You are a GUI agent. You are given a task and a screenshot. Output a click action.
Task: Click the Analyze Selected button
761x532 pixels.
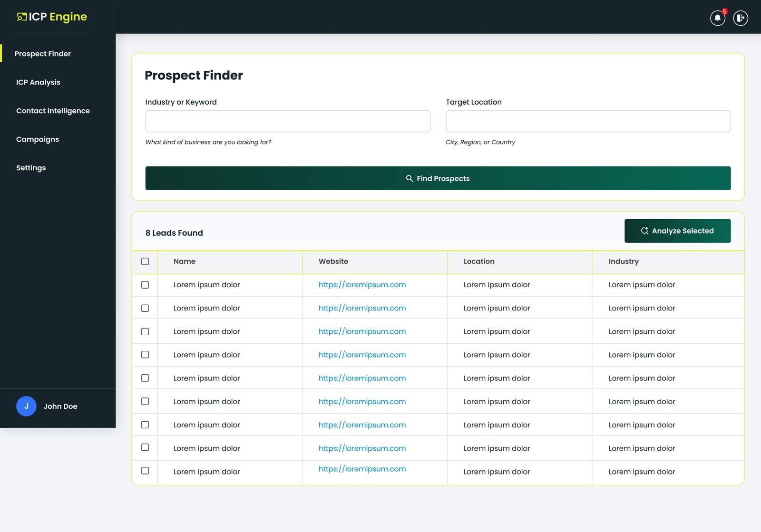[x=678, y=231]
